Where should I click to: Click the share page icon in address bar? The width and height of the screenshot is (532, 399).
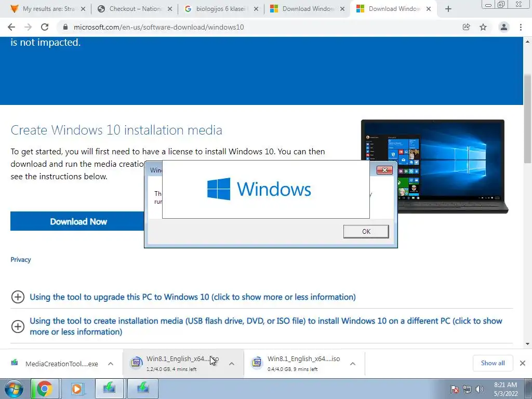tap(467, 27)
